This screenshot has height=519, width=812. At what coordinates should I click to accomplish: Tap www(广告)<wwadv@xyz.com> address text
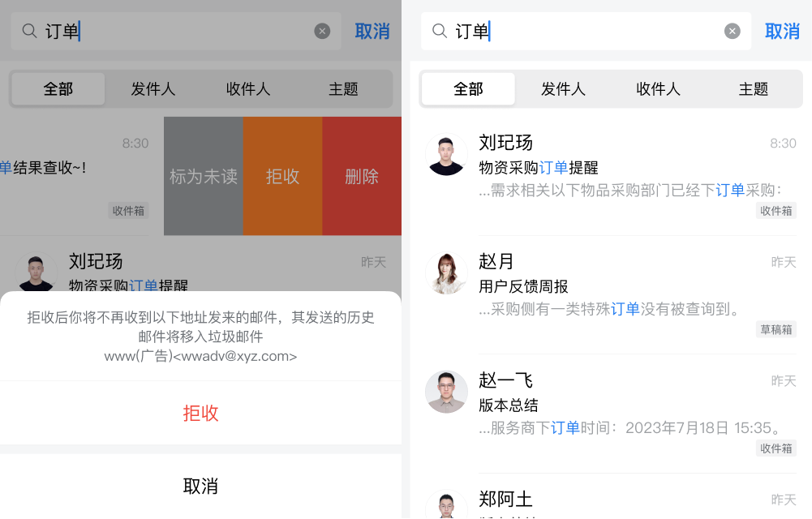200,356
